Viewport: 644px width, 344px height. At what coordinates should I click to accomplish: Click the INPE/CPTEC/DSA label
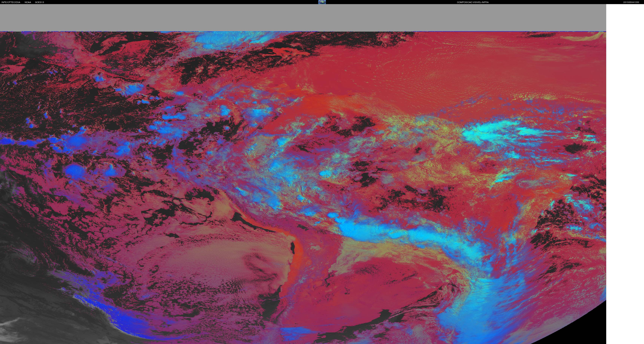point(11,2)
